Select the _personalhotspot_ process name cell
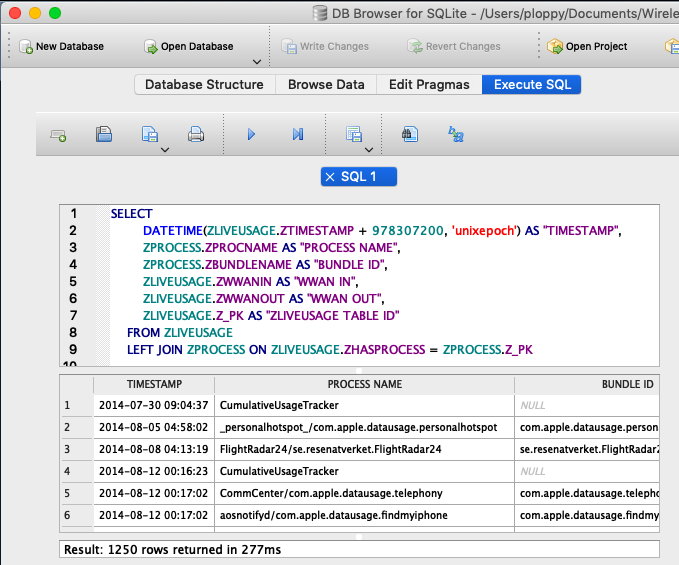The width and height of the screenshot is (679, 565). (365, 427)
